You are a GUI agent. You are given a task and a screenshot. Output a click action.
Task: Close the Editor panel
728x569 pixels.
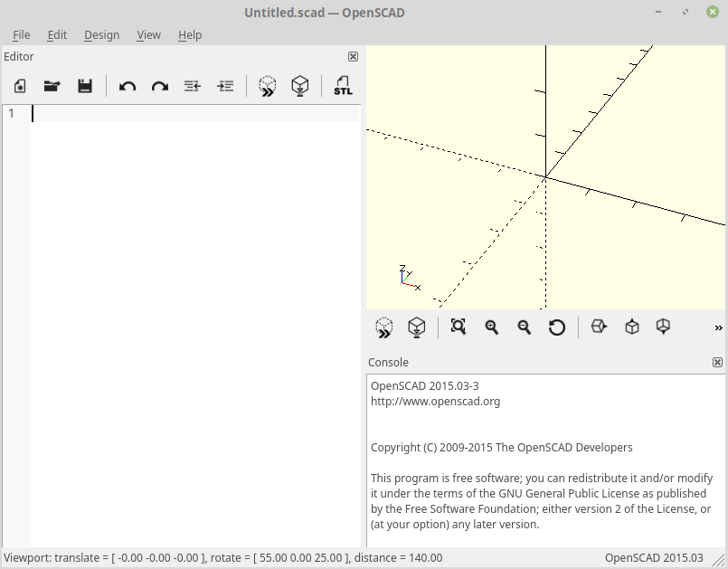click(353, 57)
